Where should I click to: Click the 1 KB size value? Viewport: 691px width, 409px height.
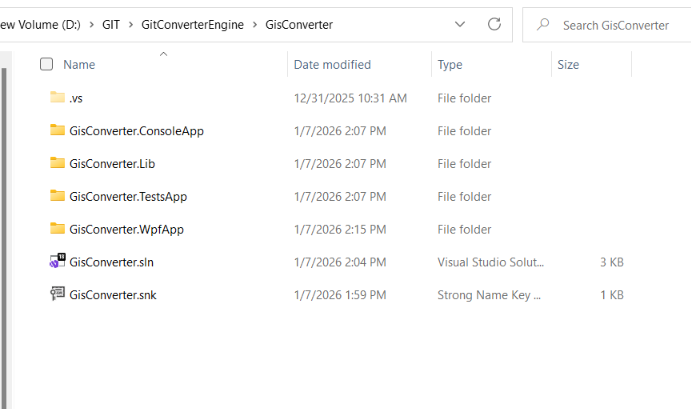612,295
